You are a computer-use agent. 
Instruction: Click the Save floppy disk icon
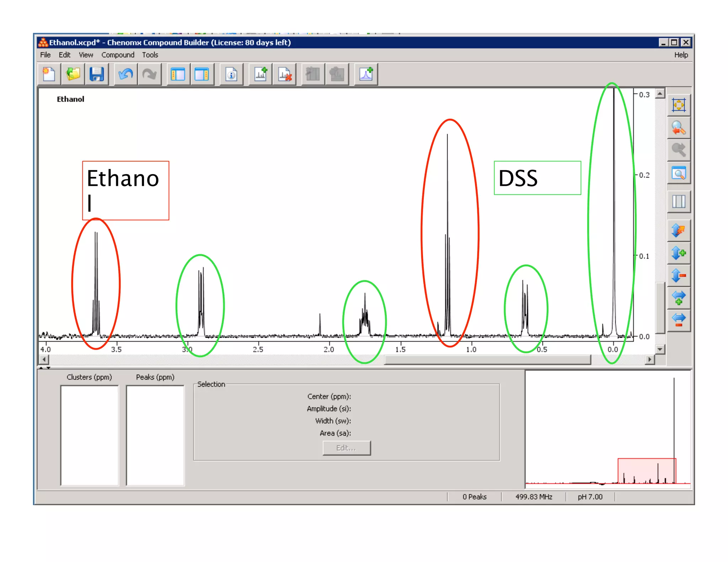pyautogui.click(x=96, y=75)
